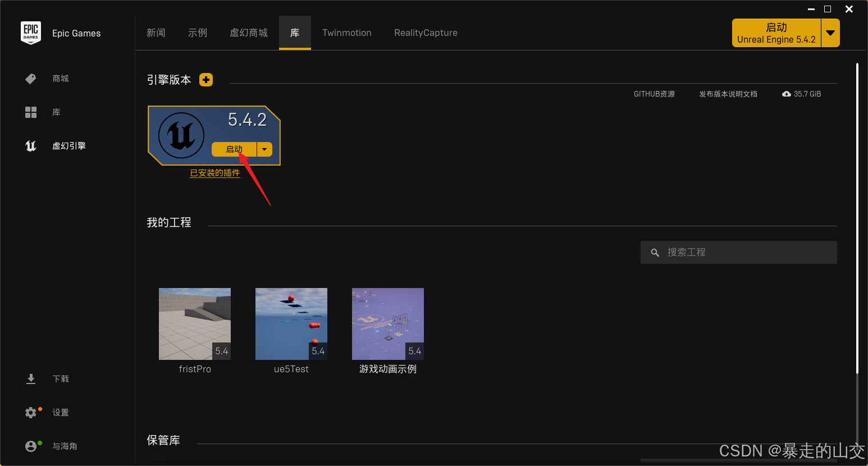This screenshot has height=466, width=868.
Task: Click the Epic Games title text
Action: click(76, 33)
